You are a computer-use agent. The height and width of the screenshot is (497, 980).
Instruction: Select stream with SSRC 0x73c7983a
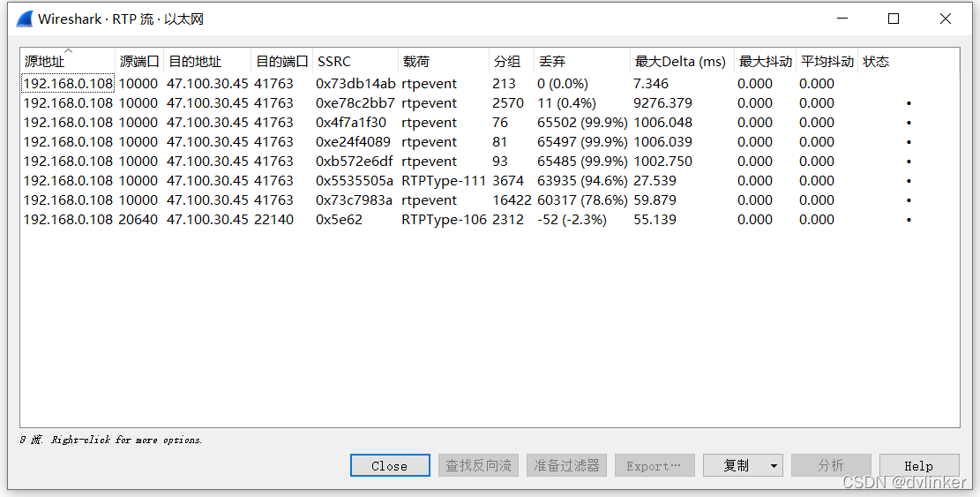[354, 200]
